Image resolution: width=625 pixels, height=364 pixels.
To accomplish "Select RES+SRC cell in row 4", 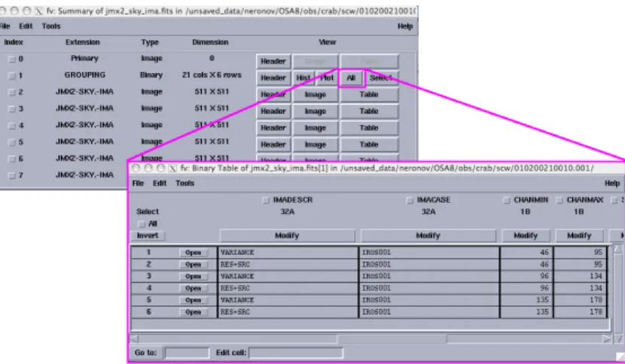I will point(288,288).
